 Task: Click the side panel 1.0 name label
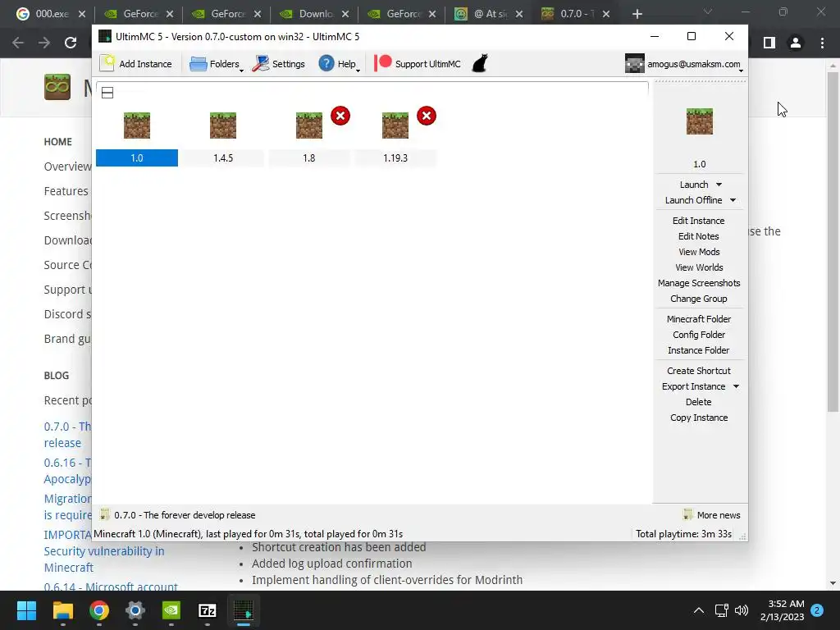(x=700, y=164)
